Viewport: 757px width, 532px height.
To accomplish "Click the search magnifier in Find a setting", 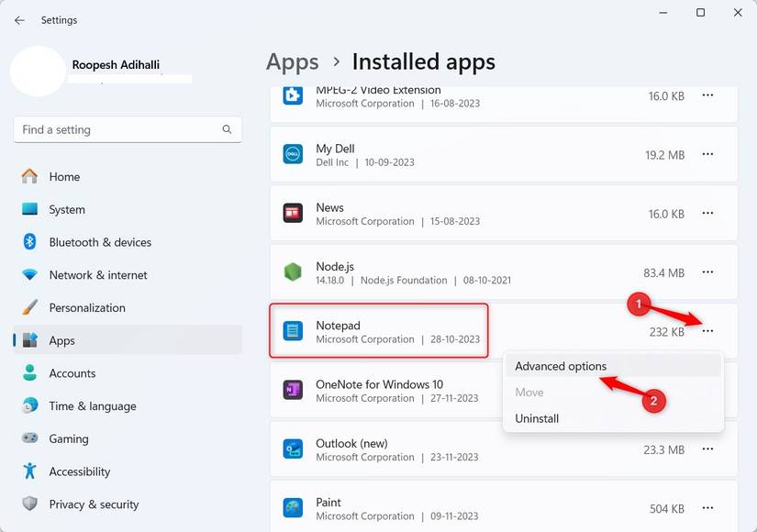I will click(227, 129).
